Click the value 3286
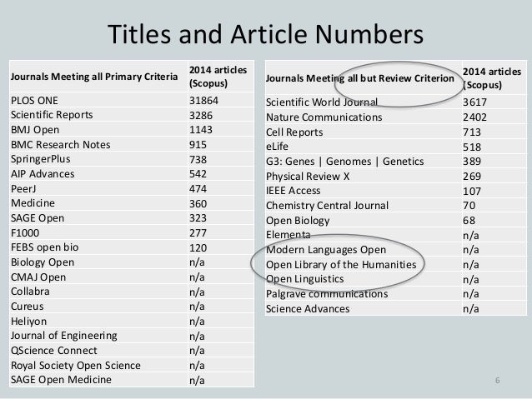This screenshot has width=532, height=399. coord(201,116)
